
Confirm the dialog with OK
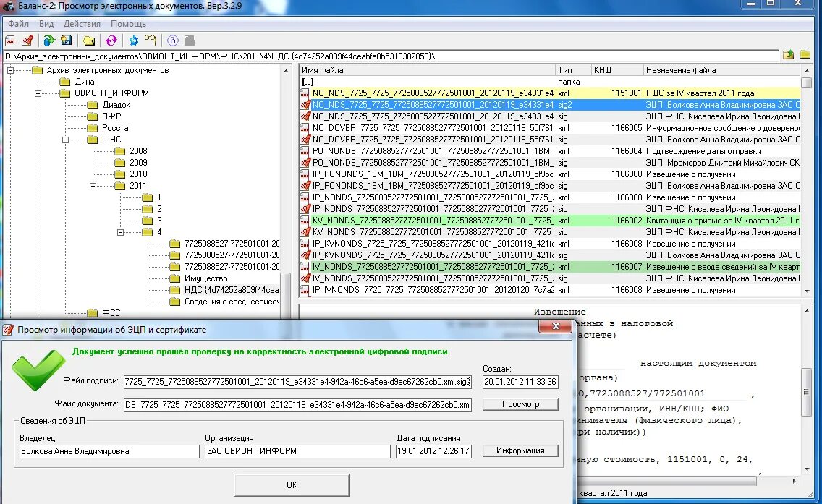tap(292, 485)
